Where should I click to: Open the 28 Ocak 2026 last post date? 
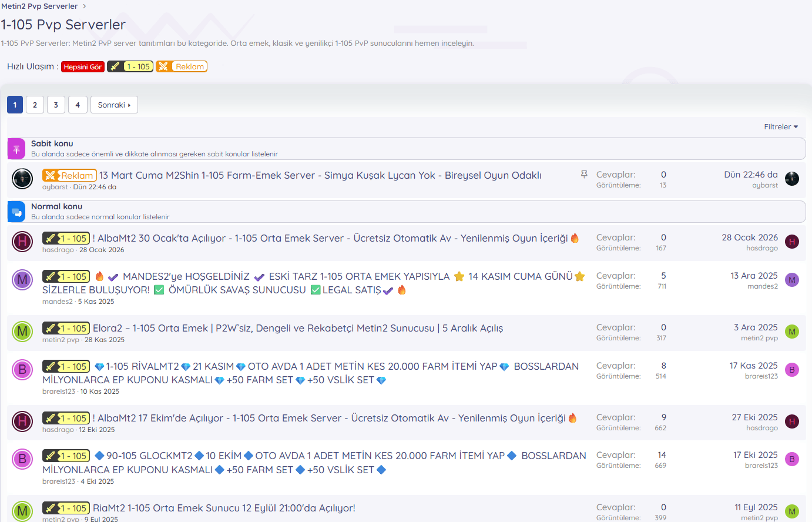point(750,237)
